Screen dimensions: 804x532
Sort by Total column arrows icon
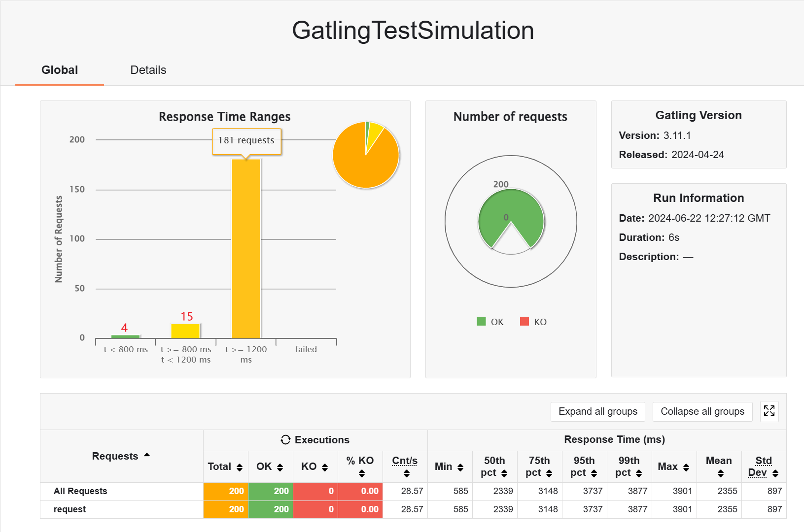(x=240, y=467)
